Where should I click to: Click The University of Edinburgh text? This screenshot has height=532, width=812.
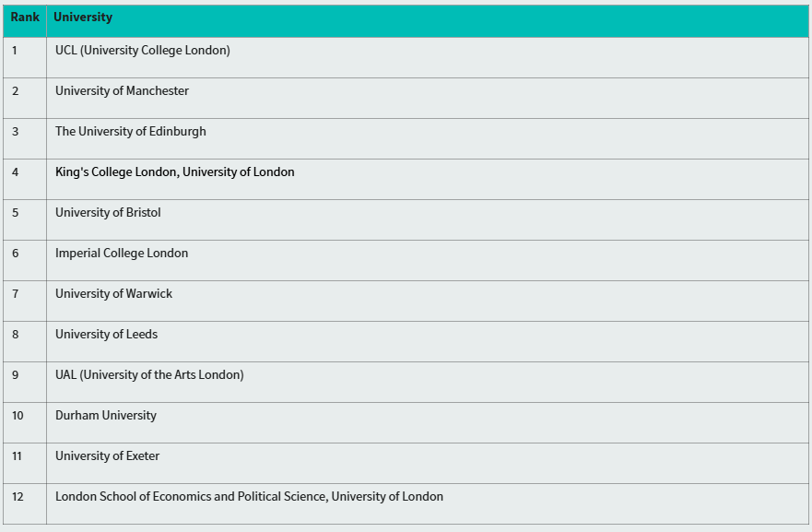pos(131,132)
